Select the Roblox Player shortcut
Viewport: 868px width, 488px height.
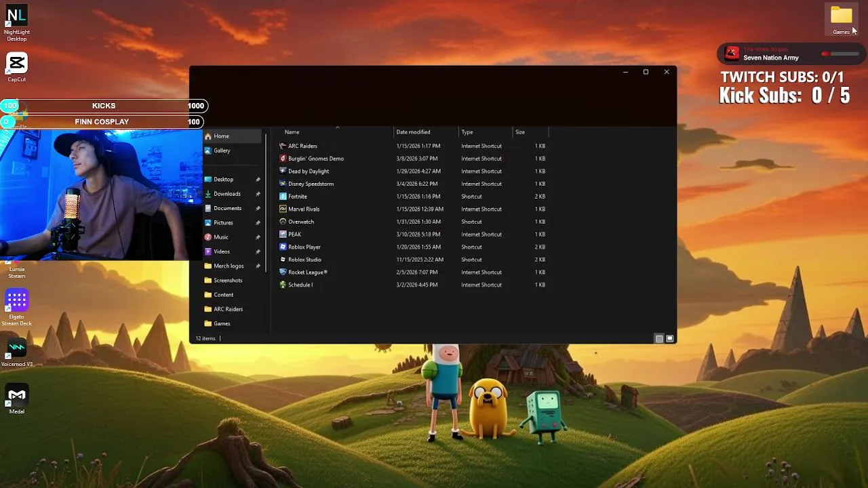300,247
